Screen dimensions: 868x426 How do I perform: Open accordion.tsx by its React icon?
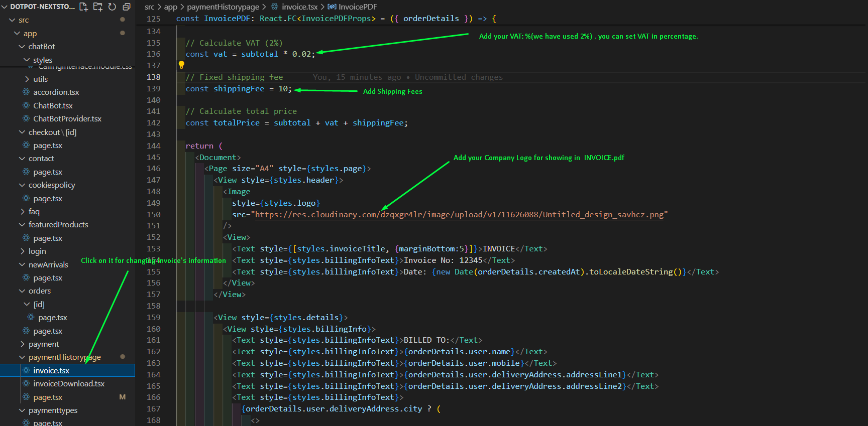(26, 92)
